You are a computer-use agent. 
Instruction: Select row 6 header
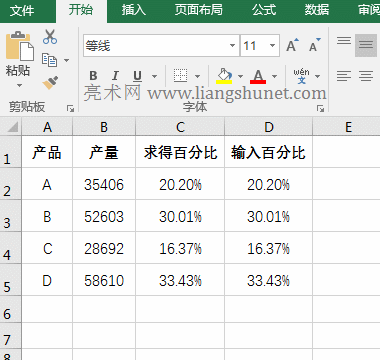[11, 309]
